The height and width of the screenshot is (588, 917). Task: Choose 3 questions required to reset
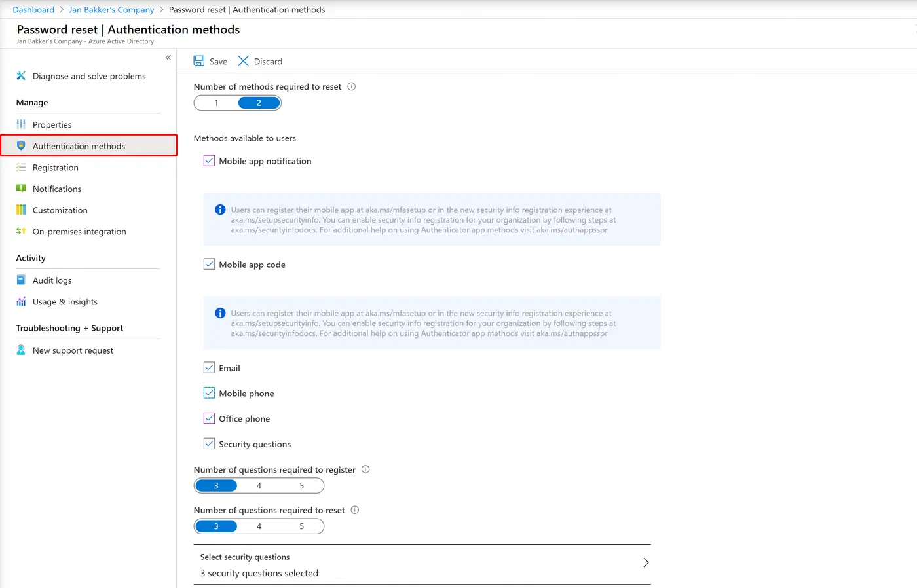point(216,526)
